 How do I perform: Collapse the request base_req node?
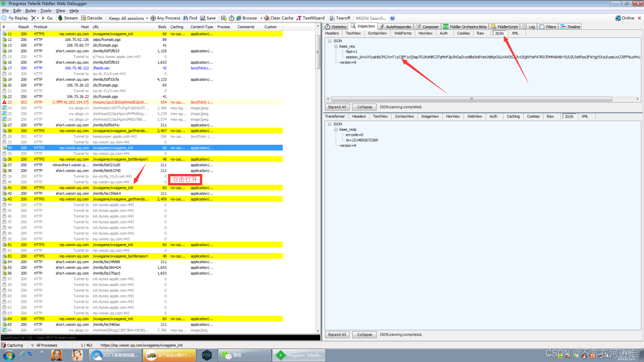click(x=336, y=46)
